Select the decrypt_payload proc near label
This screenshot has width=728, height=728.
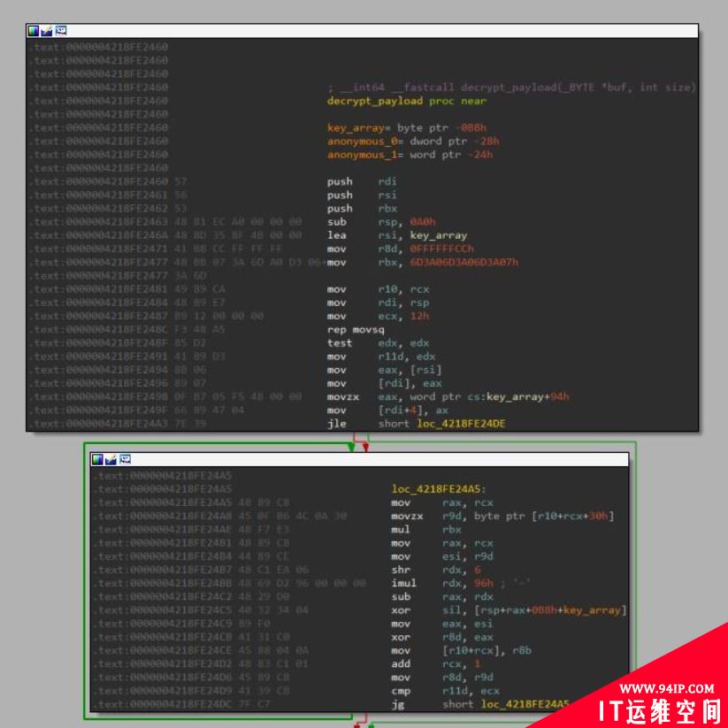406,101
